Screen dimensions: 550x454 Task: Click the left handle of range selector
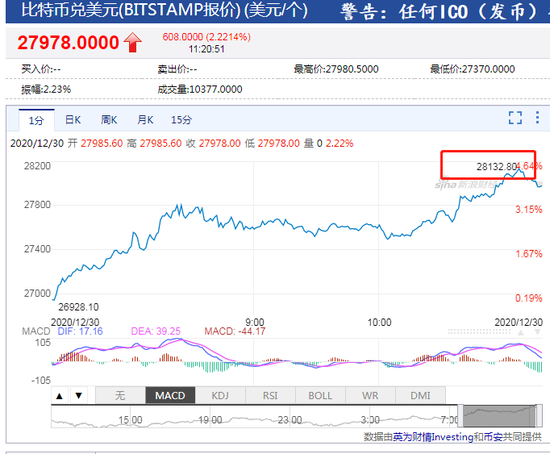(460, 416)
